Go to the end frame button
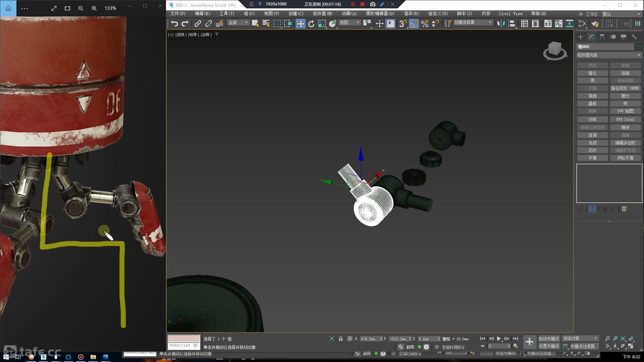Screen dimensions: 644x362 516,339
